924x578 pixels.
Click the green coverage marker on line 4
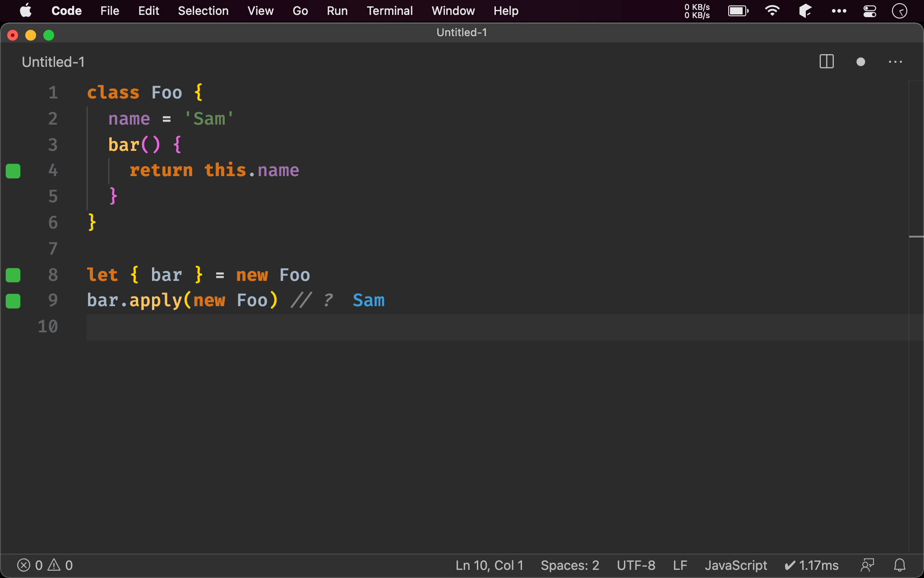click(x=13, y=171)
